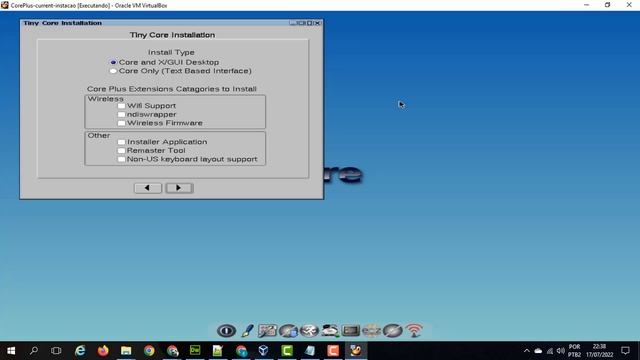
Task: Open the ezremaster icon in the dock
Action: pyautogui.click(x=371, y=331)
